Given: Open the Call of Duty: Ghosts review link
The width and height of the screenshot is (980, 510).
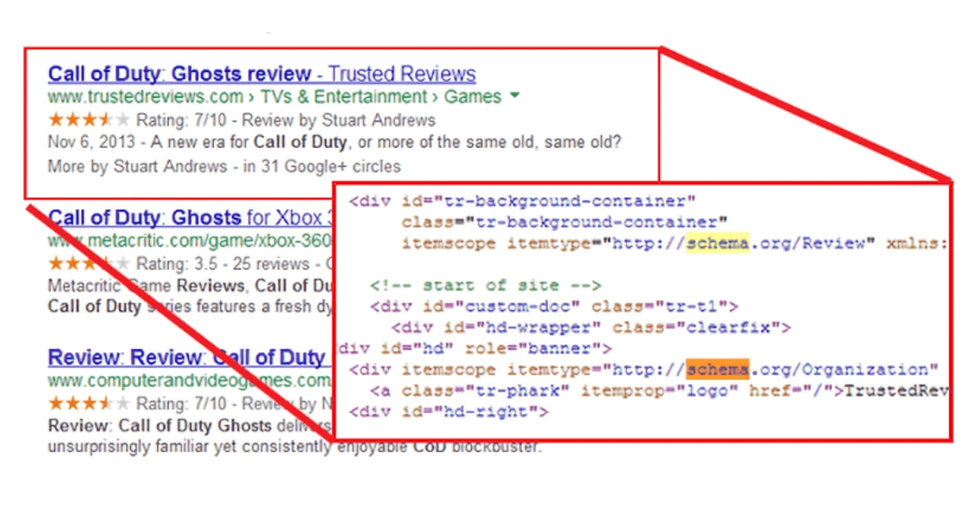Looking at the screenshot, I should (262, 74).
